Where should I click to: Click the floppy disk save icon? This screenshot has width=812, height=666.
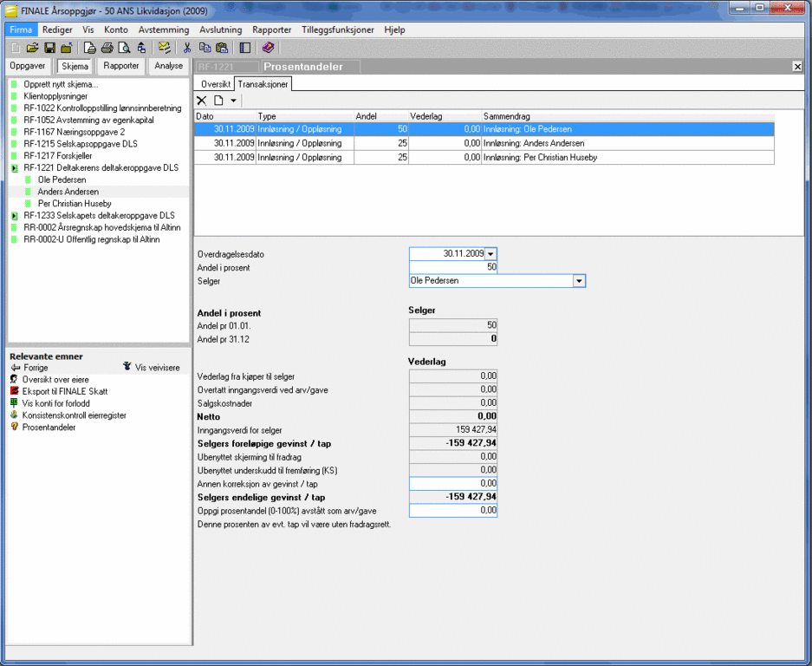(x=49, y=49)
